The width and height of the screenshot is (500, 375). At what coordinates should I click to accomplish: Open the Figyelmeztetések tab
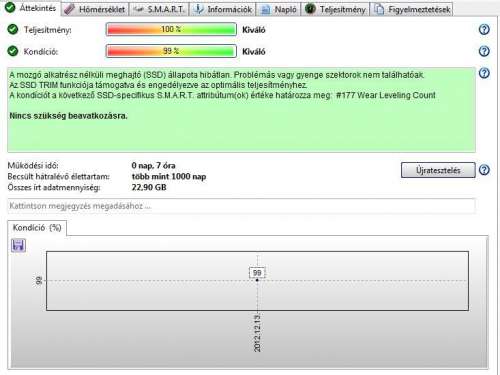(411, 9)
